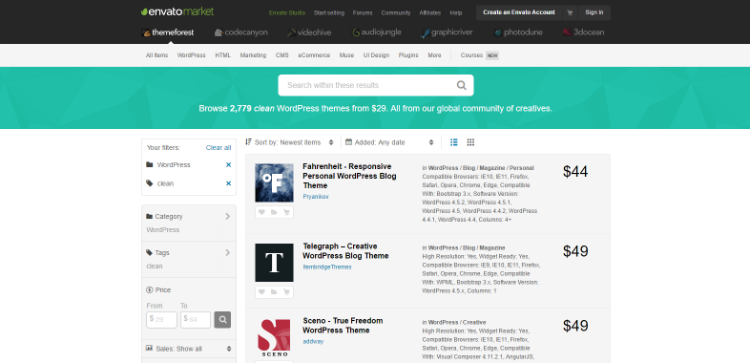Expand the Category filter chevron
This screenshot has height=363, width=750.
[x=227, y=216]
